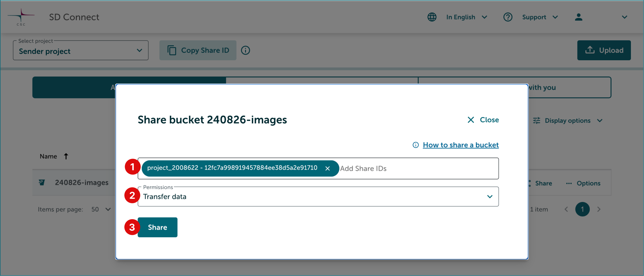Click the Support question mark icon
This screenshot has height=276, width=644.
[508, 17]
